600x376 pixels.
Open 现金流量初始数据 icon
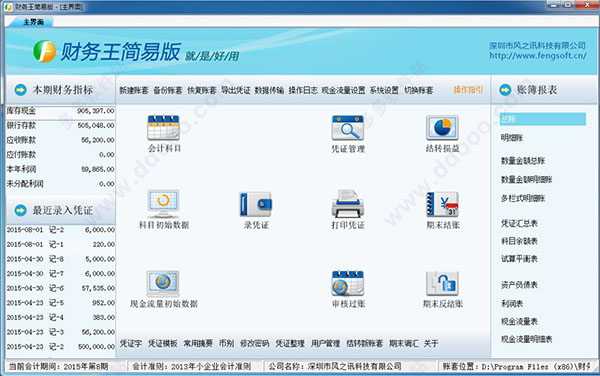point(163,284)
